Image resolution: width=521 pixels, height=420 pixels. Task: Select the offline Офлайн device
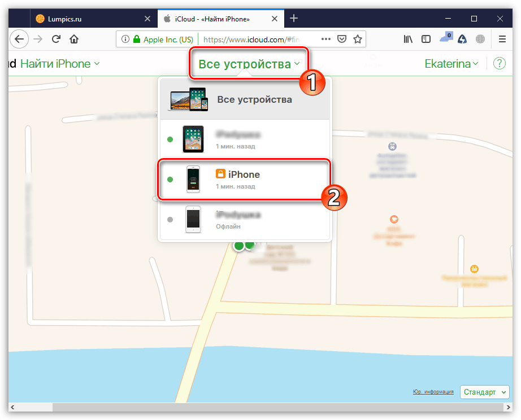pos(245,220)
